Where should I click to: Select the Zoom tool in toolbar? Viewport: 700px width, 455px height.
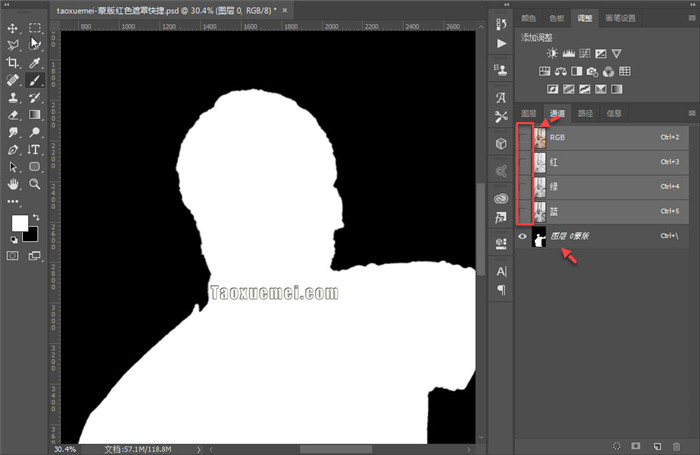[x=34, y=184]
